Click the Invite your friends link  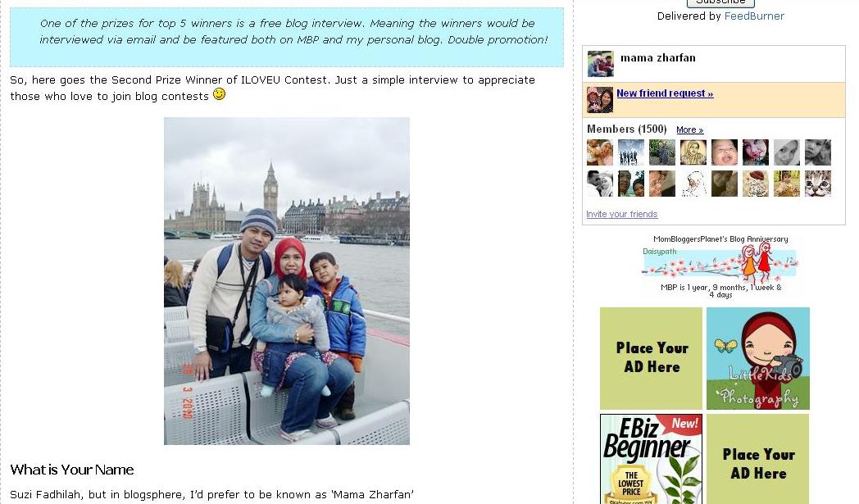pyautogui.click(x=622, y=214)
